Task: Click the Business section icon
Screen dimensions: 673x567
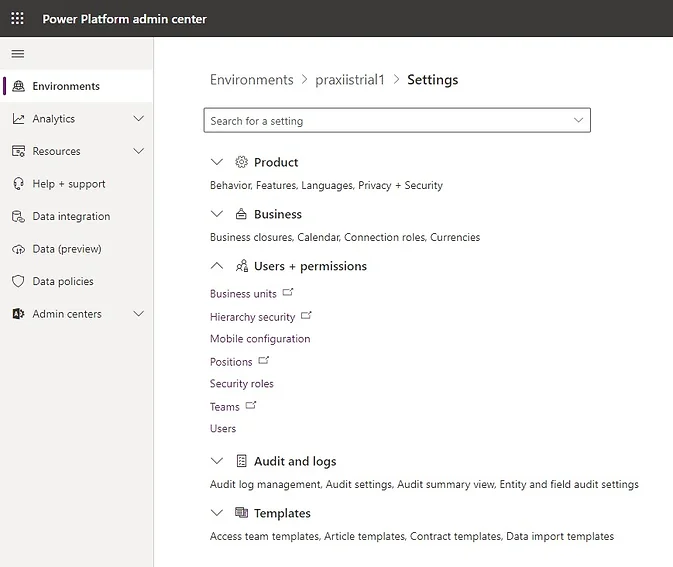Action: click(241, 214)
